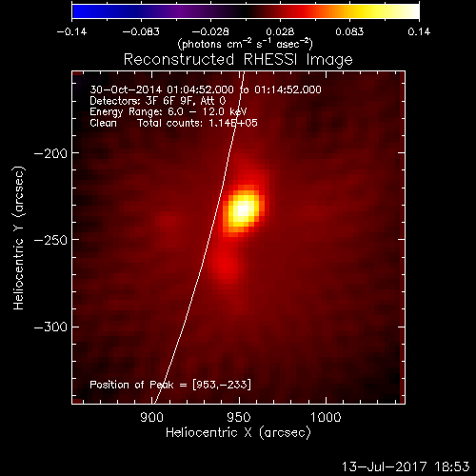Click the date range text '30-Oct-2014 01:04:52.000'
The height and width of the screenshot is (476, 476).
tap(162, 89)
